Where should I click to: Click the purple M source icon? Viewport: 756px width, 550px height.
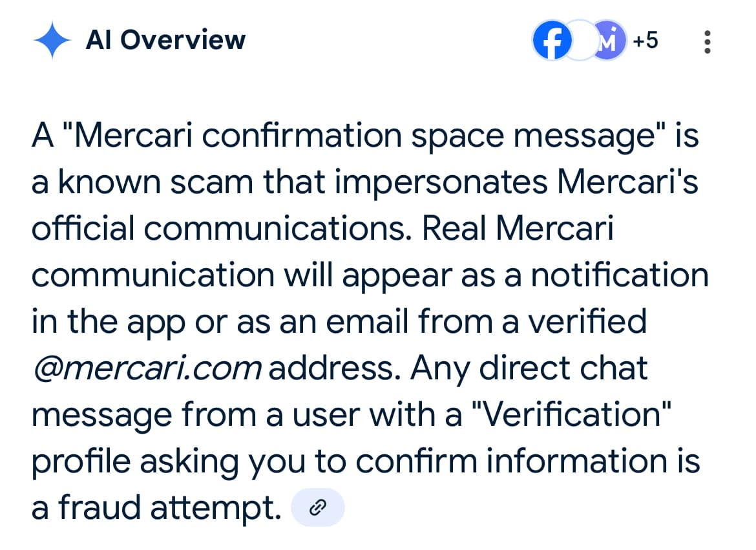click(607, 41)
